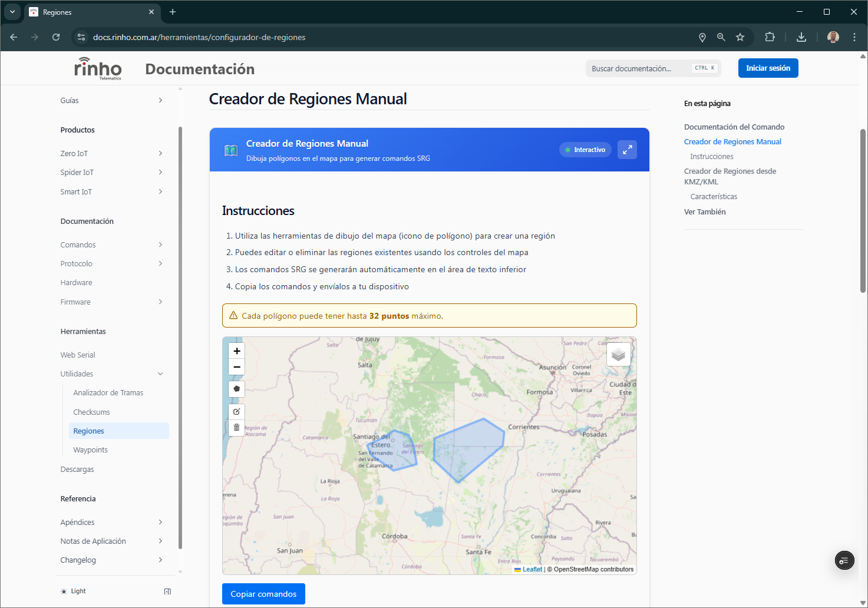The width and height of the screenshot is (868, 608).
Task: Click the delete regions trash icon
Action: [236, 427]
